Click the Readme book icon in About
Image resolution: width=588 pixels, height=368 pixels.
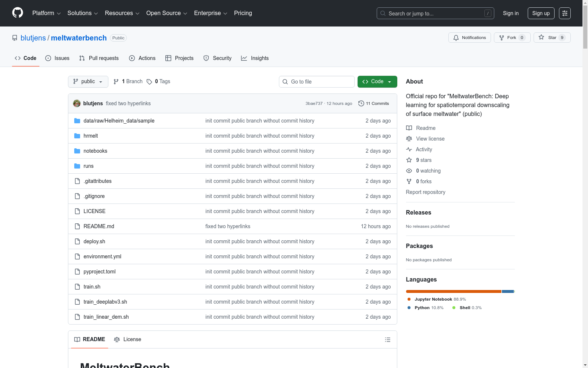click(x=409, y=128)
